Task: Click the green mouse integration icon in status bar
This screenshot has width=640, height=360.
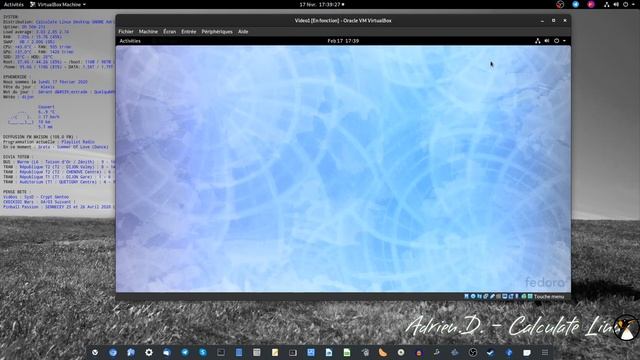Action: [524, 296]
